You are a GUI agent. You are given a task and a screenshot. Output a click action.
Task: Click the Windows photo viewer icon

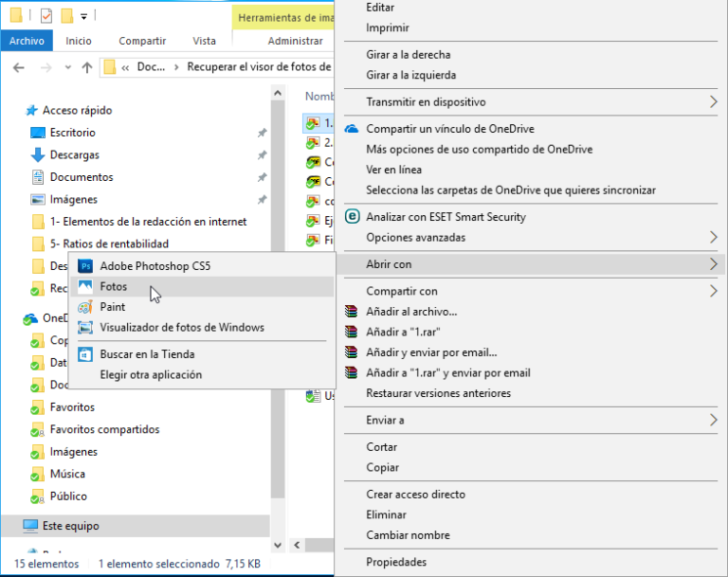[85, 327]
